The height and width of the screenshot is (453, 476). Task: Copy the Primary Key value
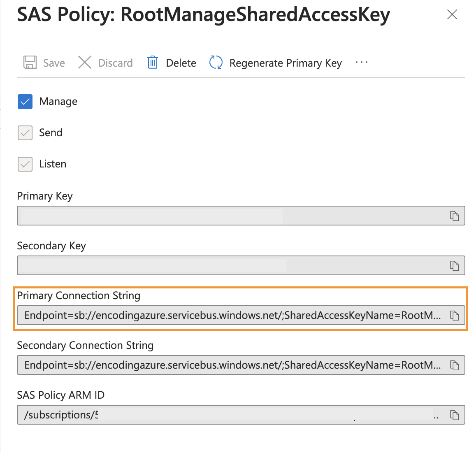pos(455,216)
